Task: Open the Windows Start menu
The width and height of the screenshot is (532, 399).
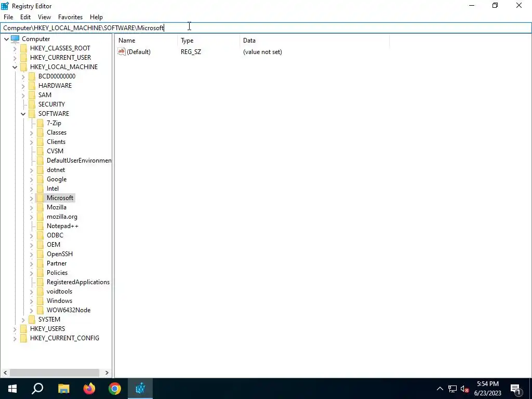Action: (12, 389)
